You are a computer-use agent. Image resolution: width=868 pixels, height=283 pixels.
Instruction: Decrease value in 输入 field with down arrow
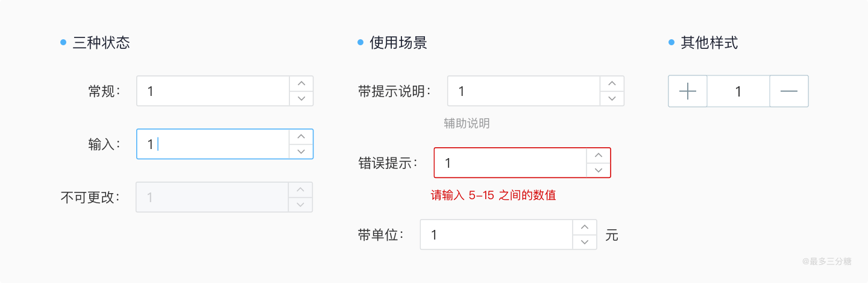click(301, 151)
